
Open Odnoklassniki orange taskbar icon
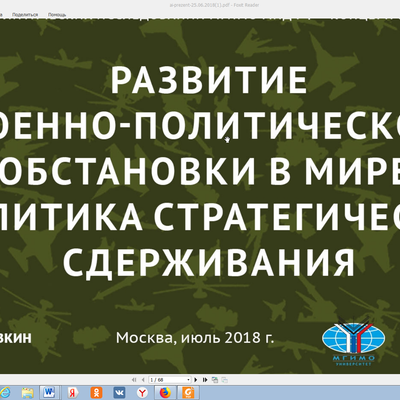(96, 392)
